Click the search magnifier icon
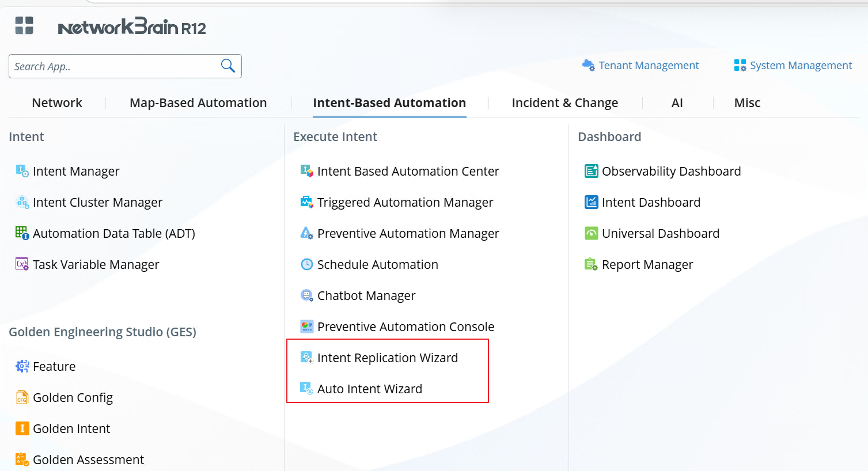The width and height of the screenshot is (868, 471). tap(228, 66)
